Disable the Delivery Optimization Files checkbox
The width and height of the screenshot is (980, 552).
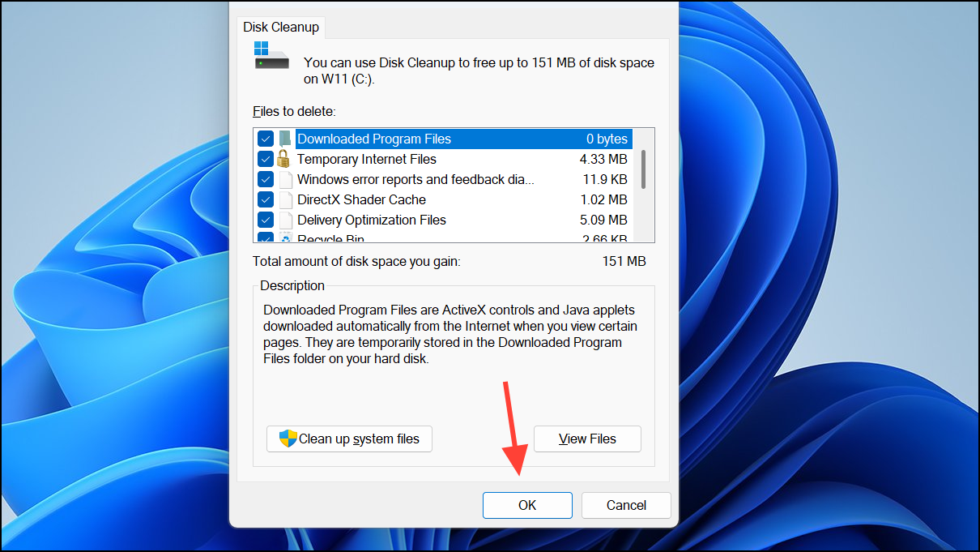tap(266, 220)
